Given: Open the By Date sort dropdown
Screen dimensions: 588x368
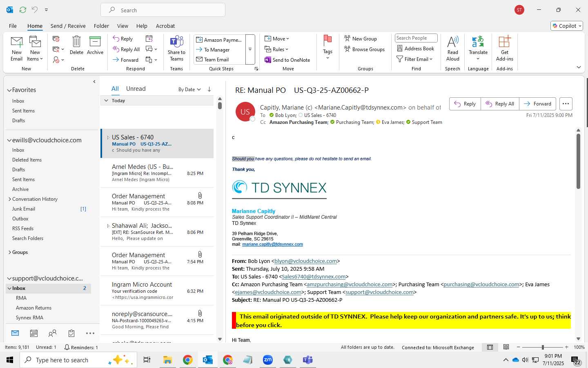Looking at the screenshot, I should tap(189, 89).
